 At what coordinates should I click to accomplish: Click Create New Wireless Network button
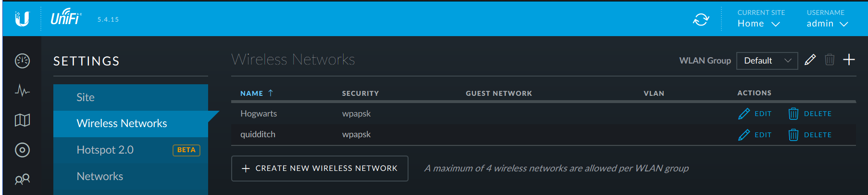tap(320, 169)
